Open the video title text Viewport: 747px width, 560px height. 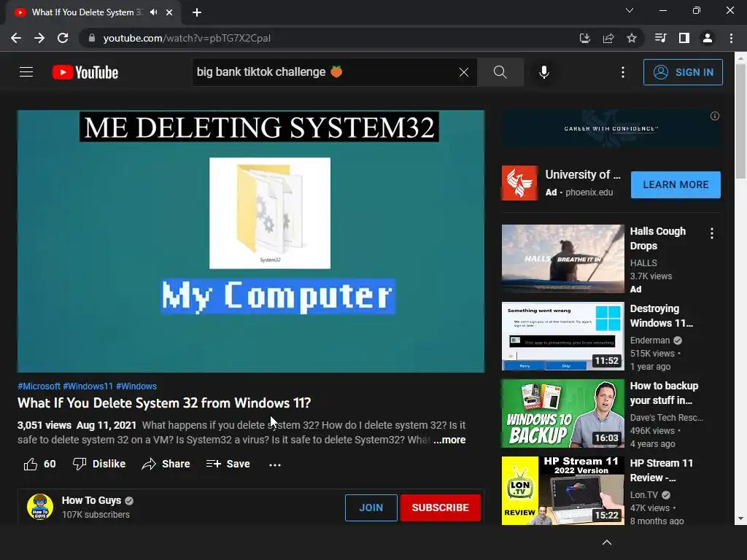pos(164,403)
